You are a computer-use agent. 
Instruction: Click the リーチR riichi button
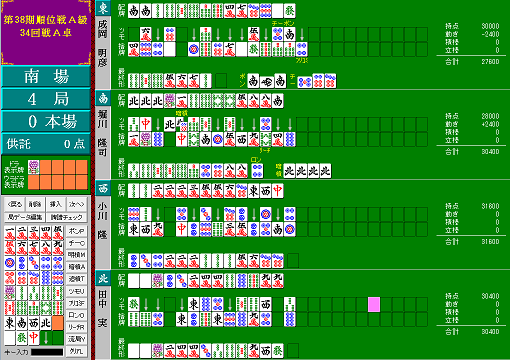(76, 327)
